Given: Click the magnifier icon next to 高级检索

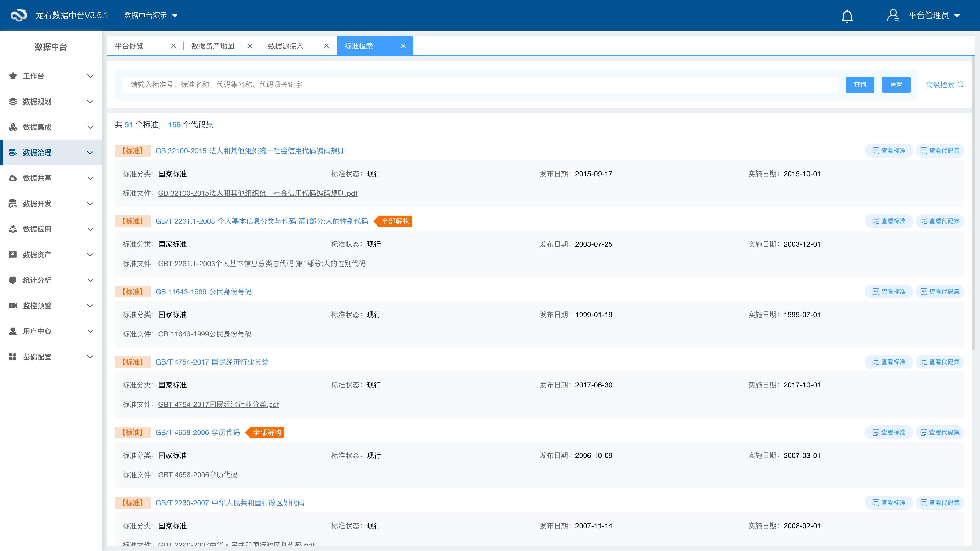Looking at the screenshot, I should pos(961,84).
